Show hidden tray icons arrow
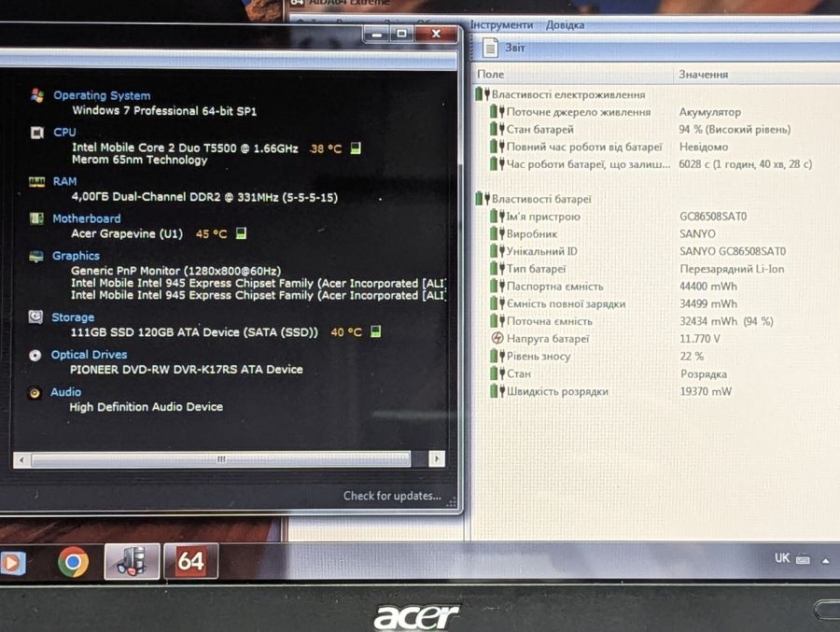Image resolution: width=840 pixels, height=632 pixels. (826, 561)
